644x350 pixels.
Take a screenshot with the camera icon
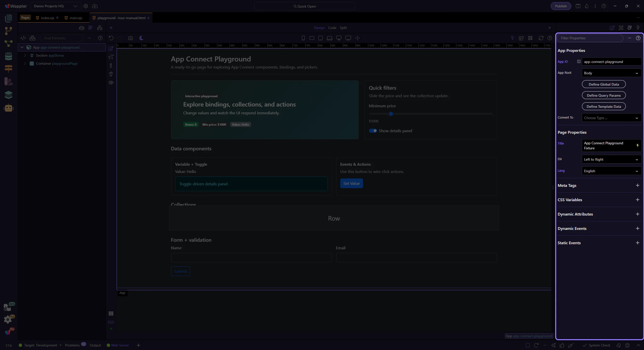tap(130, 38)
